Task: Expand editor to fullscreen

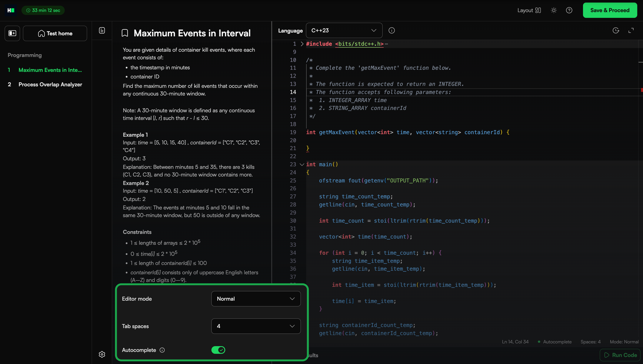Action: pyautogui.click(x=631, y=30)
